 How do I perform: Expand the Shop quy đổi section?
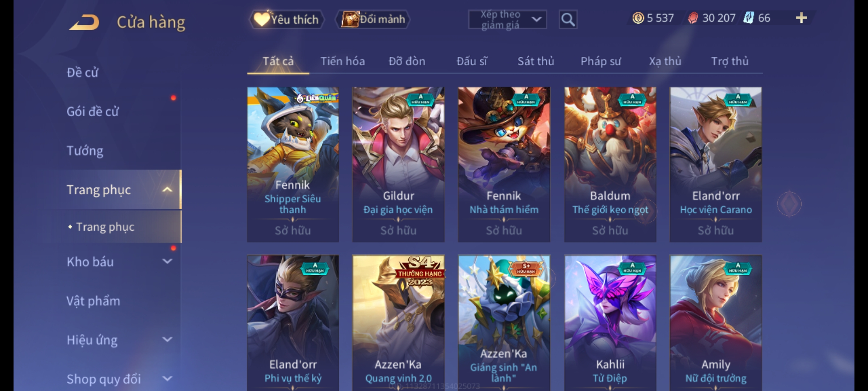(167, 378)
